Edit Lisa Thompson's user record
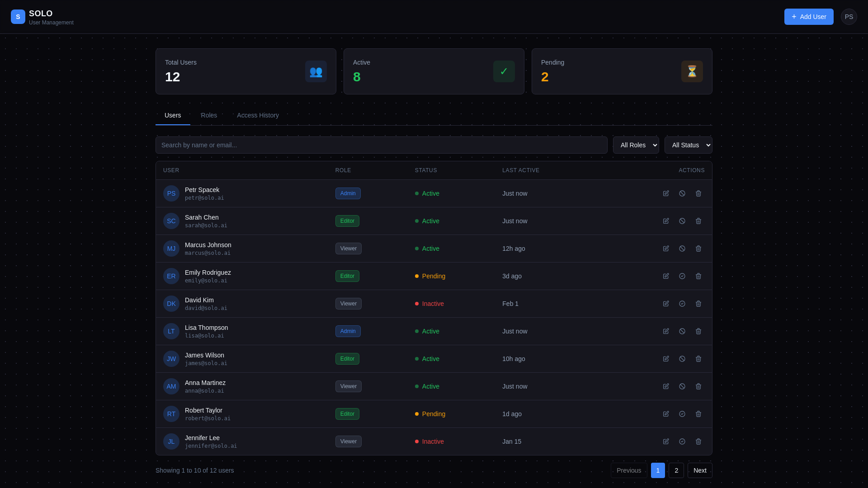Screen dimensions: 868x488 pos(666,331)
